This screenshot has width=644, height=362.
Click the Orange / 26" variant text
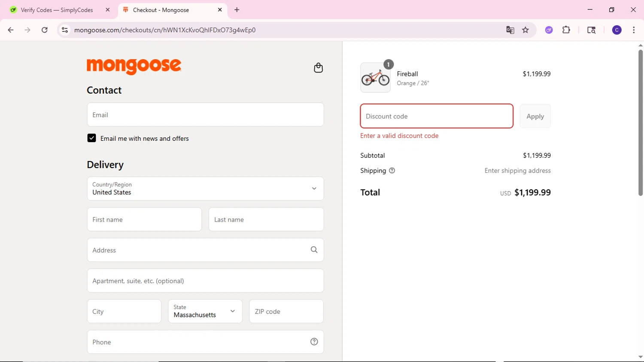[413, 83]
